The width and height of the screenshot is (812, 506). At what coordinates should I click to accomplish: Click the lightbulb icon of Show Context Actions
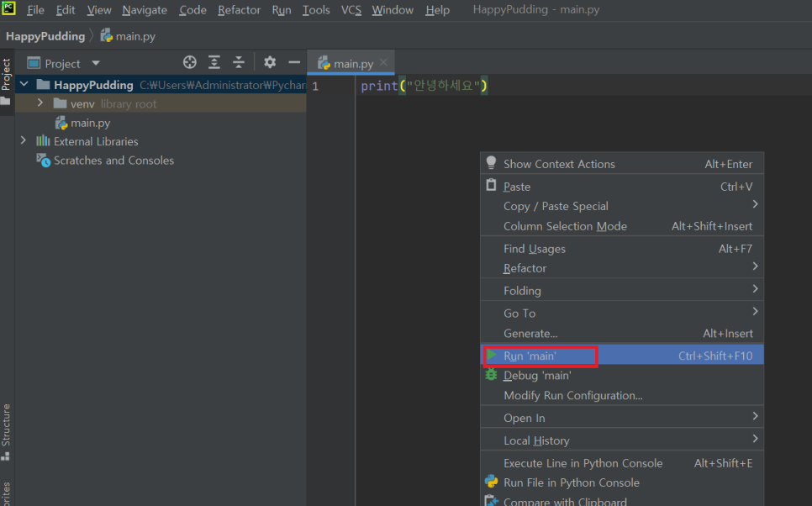491,162
